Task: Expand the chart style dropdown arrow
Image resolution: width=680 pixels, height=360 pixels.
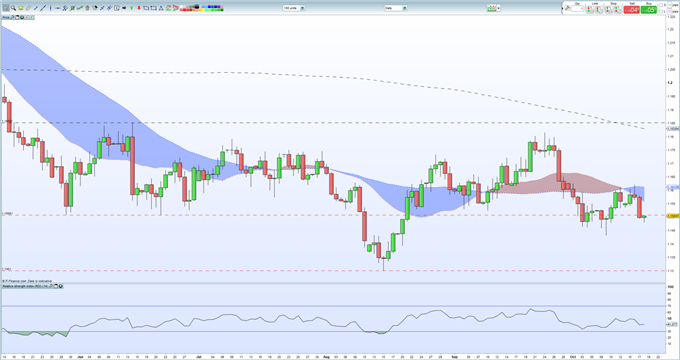Action: point(499,8)
